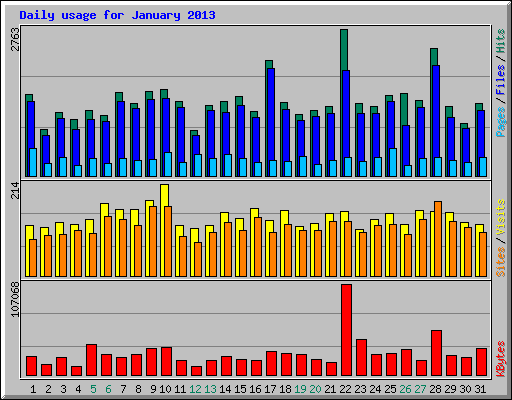Click the 'Visits' legend label

tap(501, 218)
